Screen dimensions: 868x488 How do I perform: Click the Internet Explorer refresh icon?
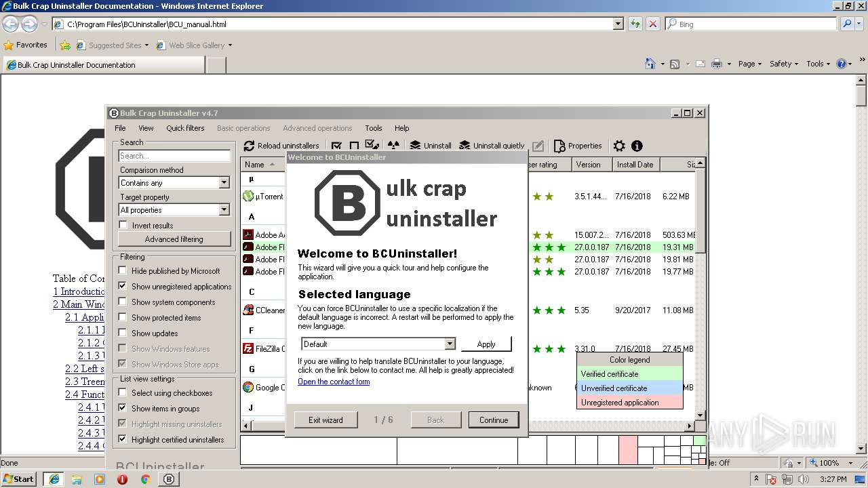[x=635, y=24]
